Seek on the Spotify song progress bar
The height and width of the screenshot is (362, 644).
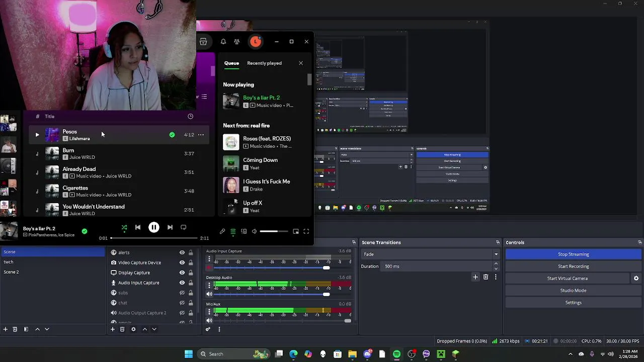coord(154,238)
